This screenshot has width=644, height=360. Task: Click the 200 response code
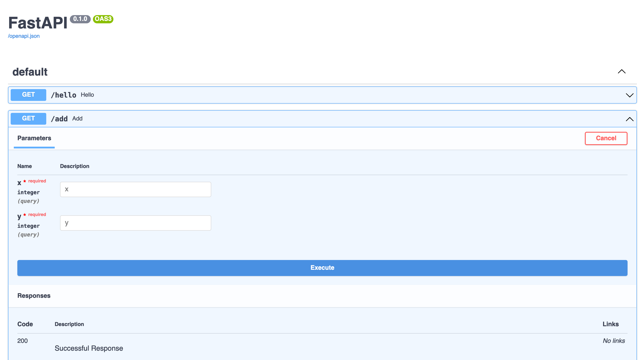pos(22,341)
